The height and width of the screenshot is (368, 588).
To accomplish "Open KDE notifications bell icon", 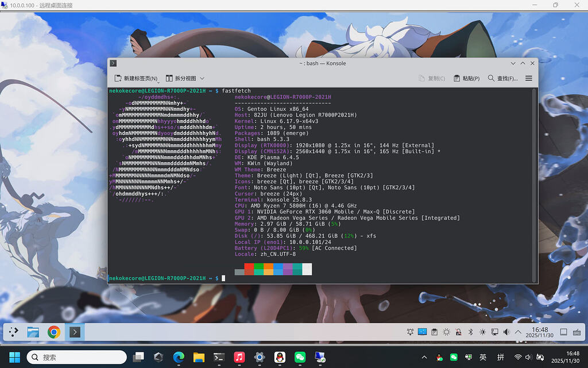I will tap(410, 332).
